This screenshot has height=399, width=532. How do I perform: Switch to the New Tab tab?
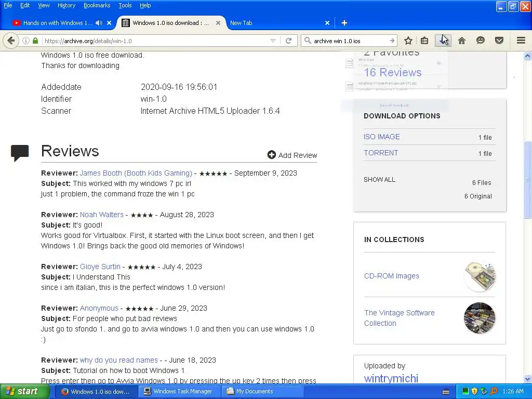(241, 23)
